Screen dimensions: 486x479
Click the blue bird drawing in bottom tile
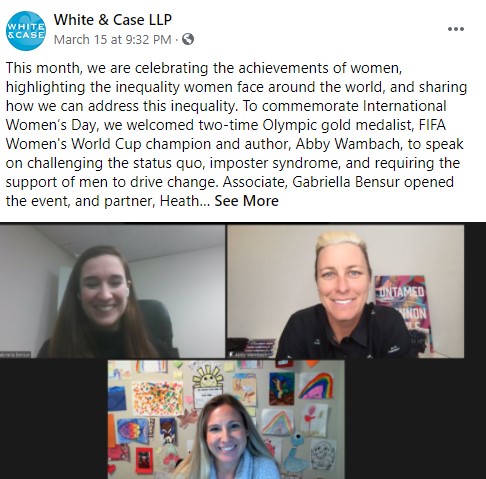294,452
